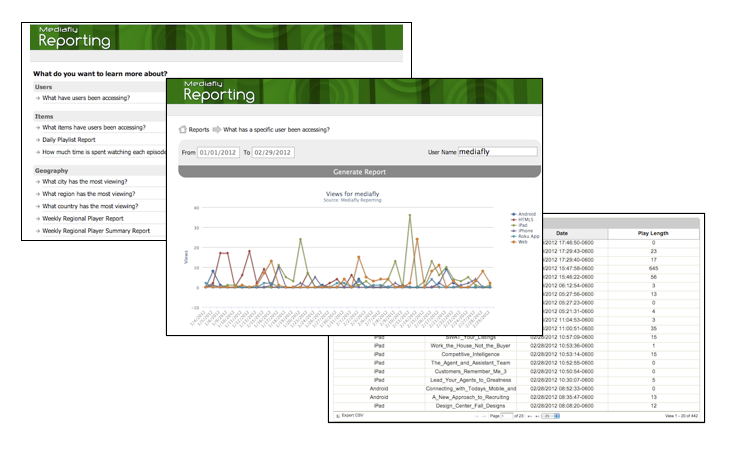Click the Mediafly Reporting logo in user report window
Screen dimensions: 730x449
pyautogui.click(x=219, y=91)
